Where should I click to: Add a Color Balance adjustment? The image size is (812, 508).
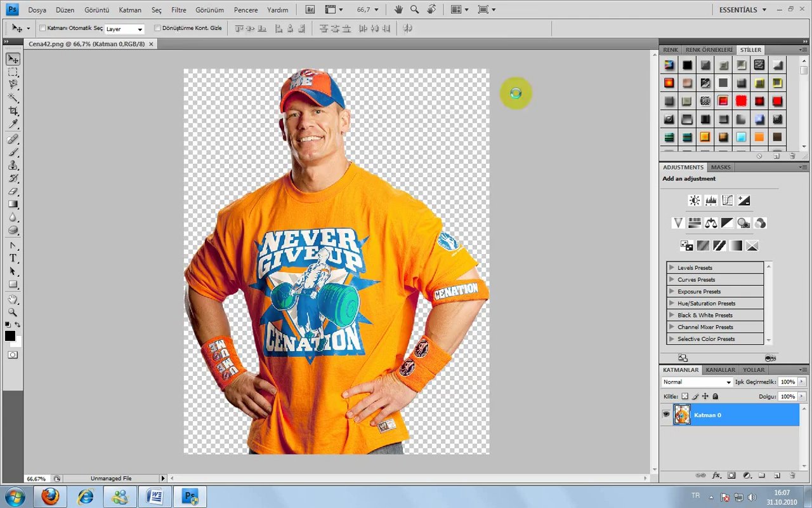coord(711,223)
